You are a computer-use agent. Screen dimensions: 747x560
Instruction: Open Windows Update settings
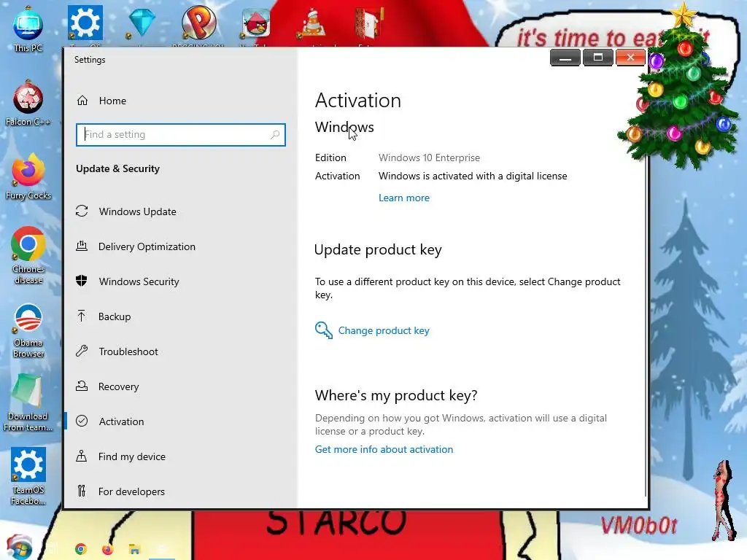(138, 211)
